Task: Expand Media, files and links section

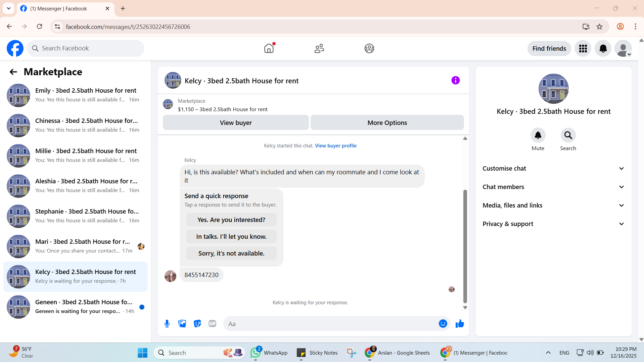Action: coord(553,206)
